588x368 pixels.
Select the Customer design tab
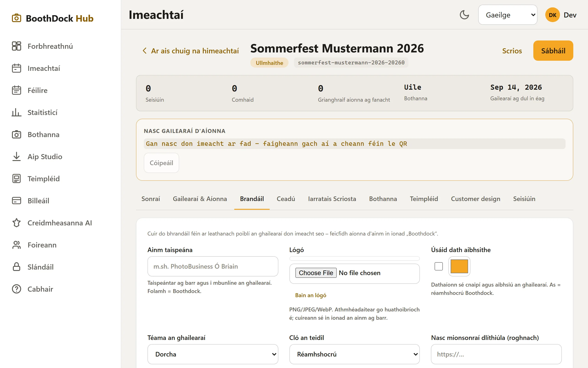[475, 199]
